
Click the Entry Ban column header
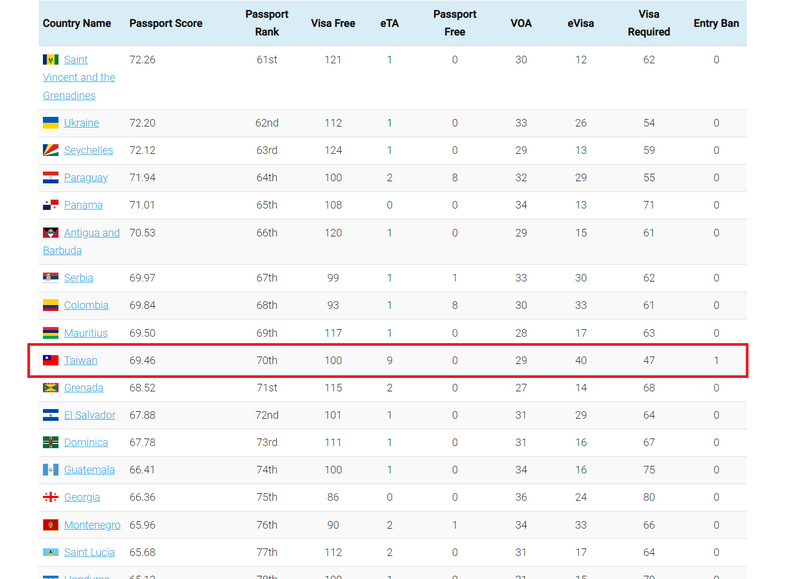click(x=716, y=23)
